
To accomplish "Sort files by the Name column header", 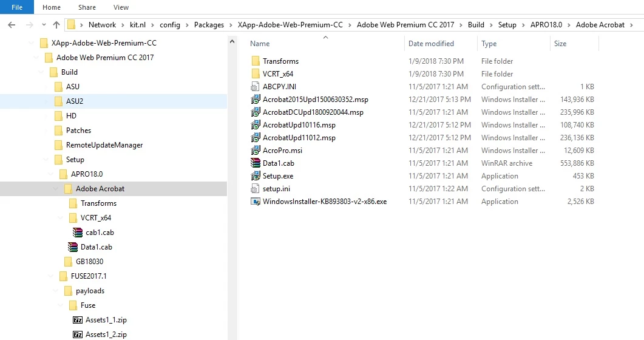I will point(260,44).
